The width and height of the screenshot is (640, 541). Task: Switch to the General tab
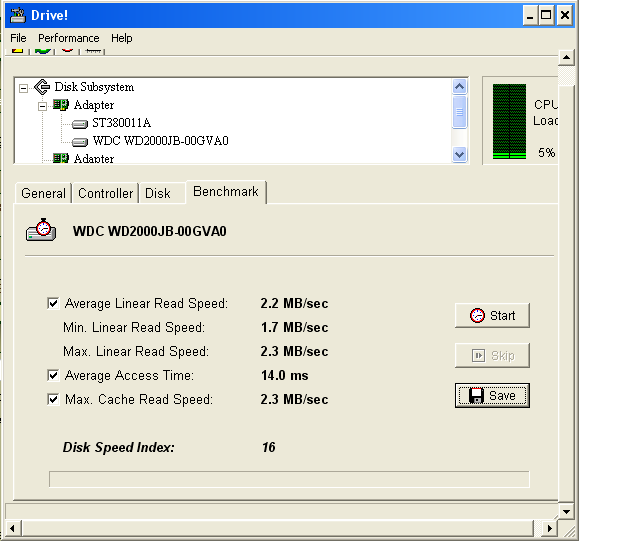(x=43, y=193)
